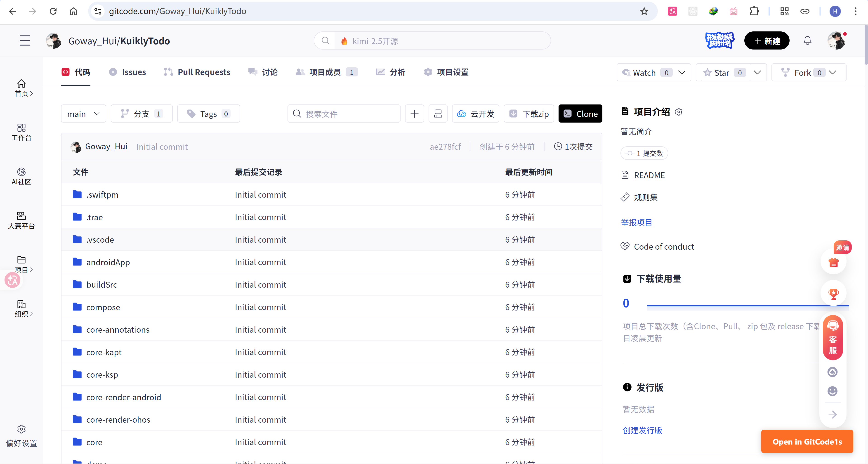Click the 搜索文件 search field
This screenshot has width=868, height=464.
344,114
